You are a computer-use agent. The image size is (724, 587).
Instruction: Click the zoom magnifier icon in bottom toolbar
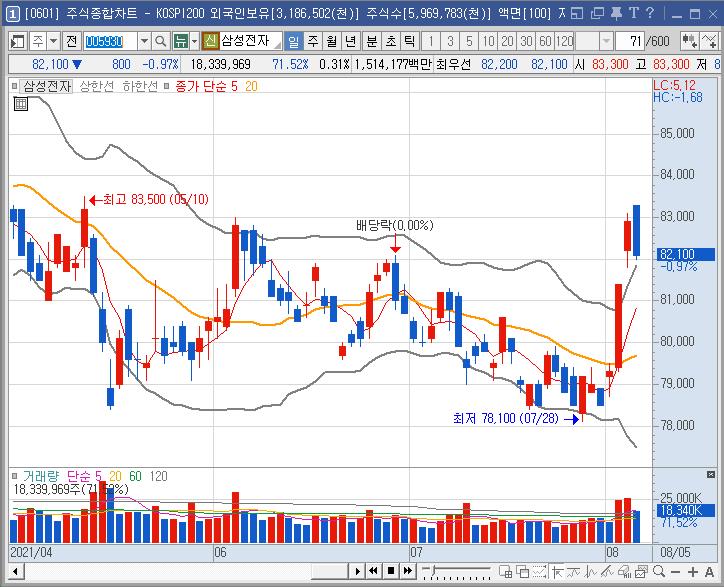(659, 572)
